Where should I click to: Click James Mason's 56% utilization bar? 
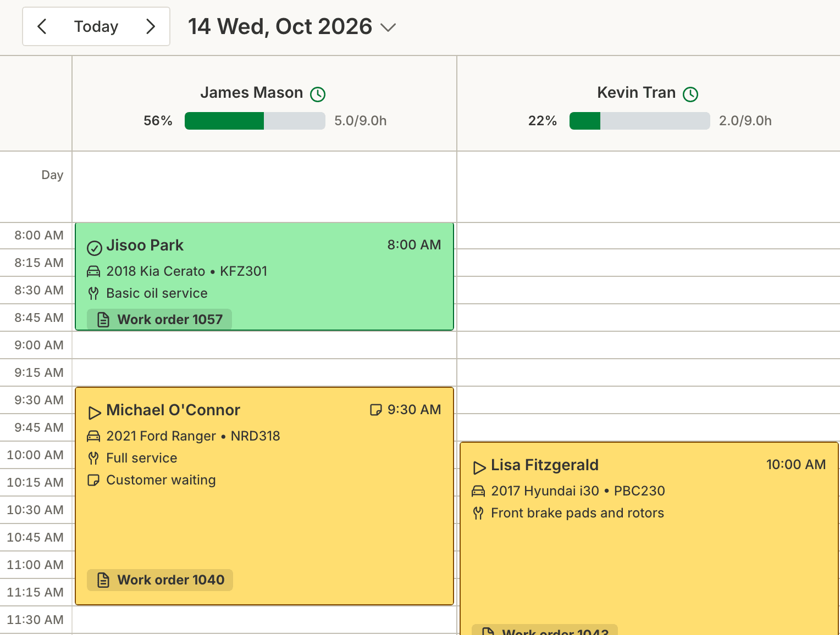pos(255,121)
